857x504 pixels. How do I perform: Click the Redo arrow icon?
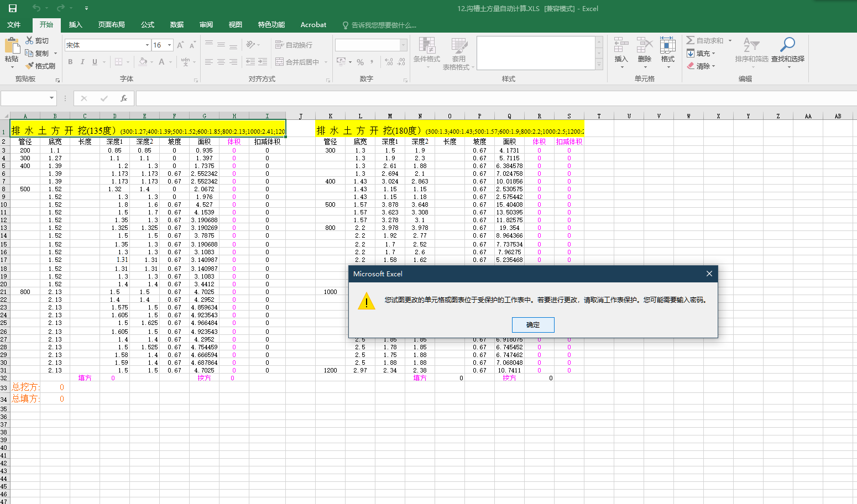61,8
